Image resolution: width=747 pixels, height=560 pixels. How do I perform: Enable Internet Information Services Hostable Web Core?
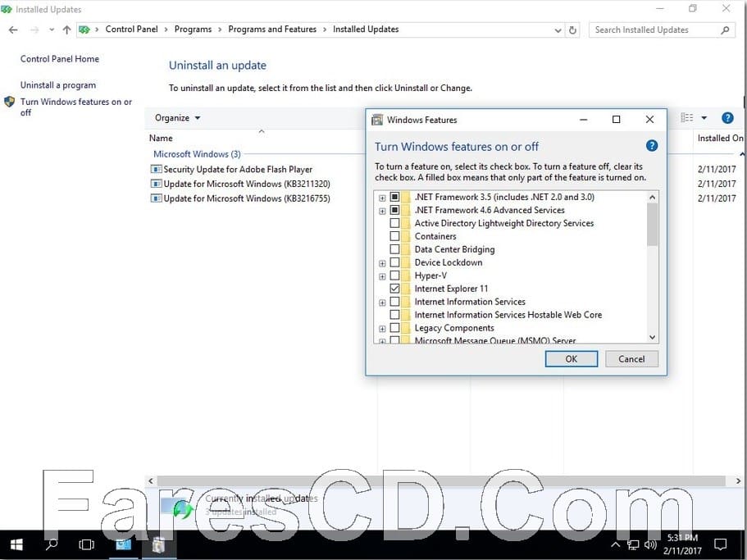(394, 315)
